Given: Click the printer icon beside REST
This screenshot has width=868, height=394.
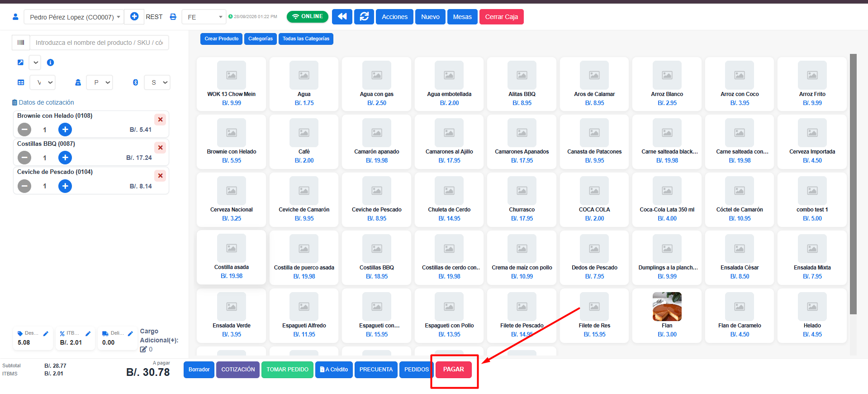Looking at the screenshot, I should 173,17.
